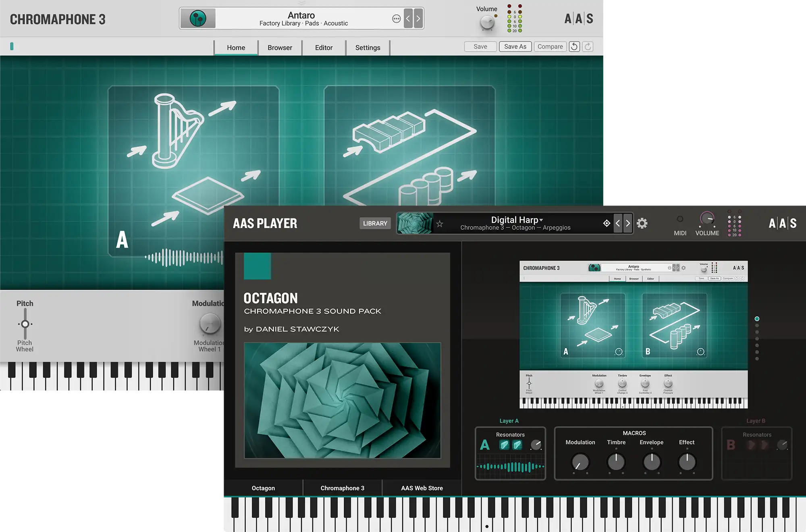
Task: Go to previous preset in Chromaphone 3
Action: coord(408,19)
